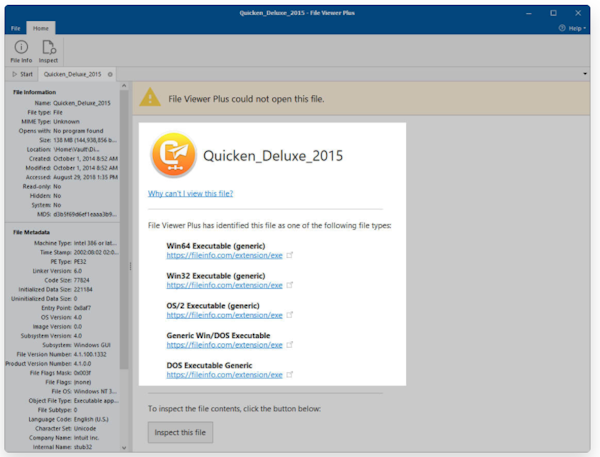Image resolution: width=600 pixels, height=457 pixels.
Task: Select Accessed date August 29, 2018
Action: click(85, 177)
